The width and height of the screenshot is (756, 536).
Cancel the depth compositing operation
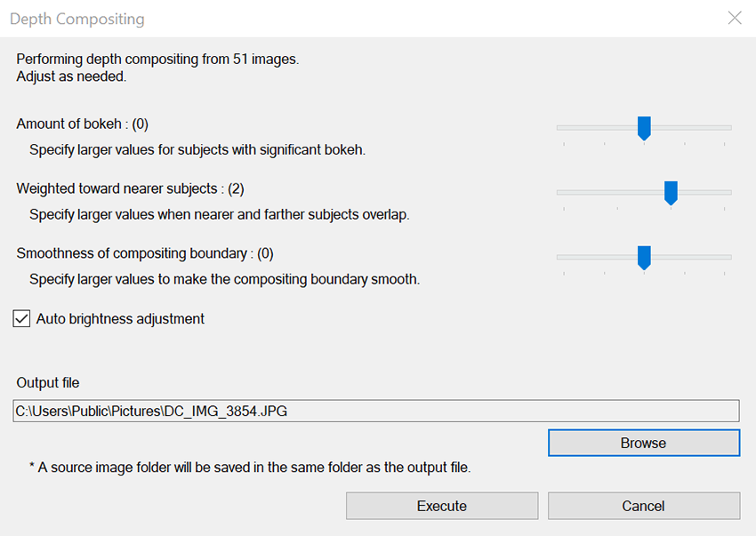(643, 506)
